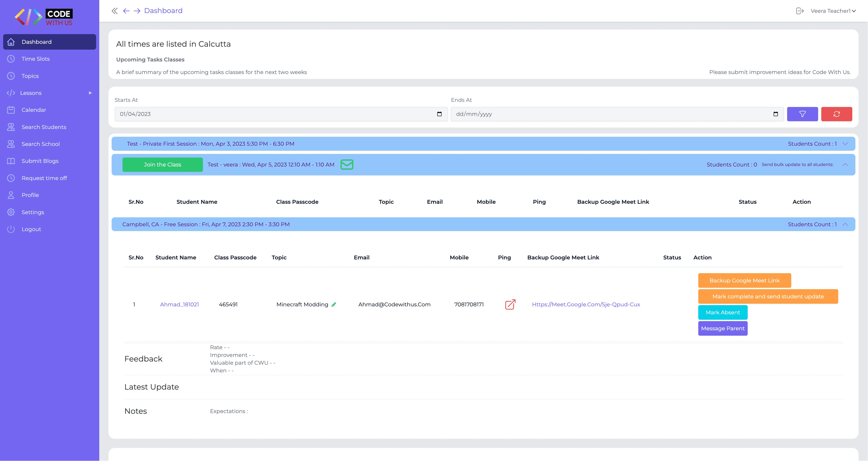The width and height of the screenshot is (868, 461).
Task: Expand the Private First Session row chevron
Action: point(845,144)
